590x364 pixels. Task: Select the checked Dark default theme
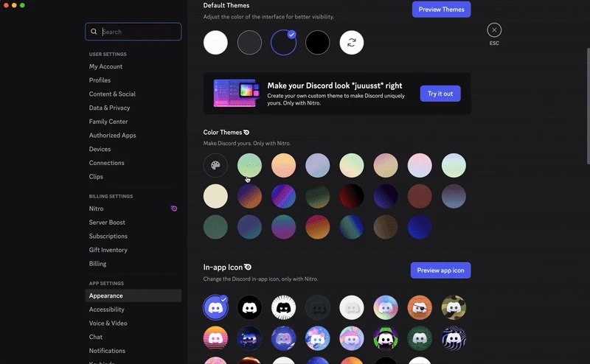284,43
